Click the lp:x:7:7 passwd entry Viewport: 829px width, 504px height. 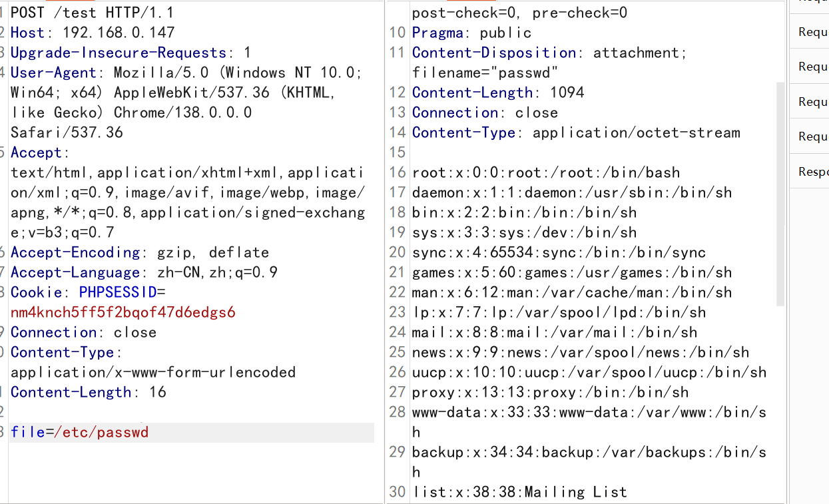(559, 312)
